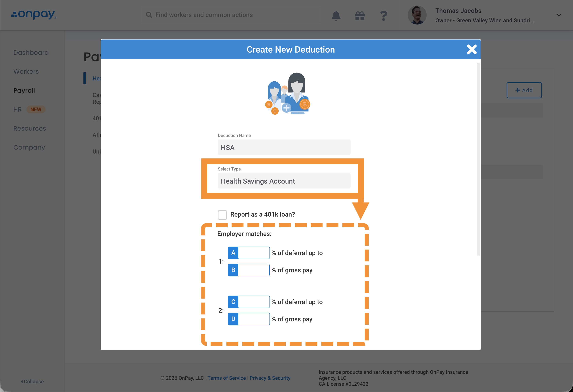Close the Create New Deduction dialog

pos(471,50)
